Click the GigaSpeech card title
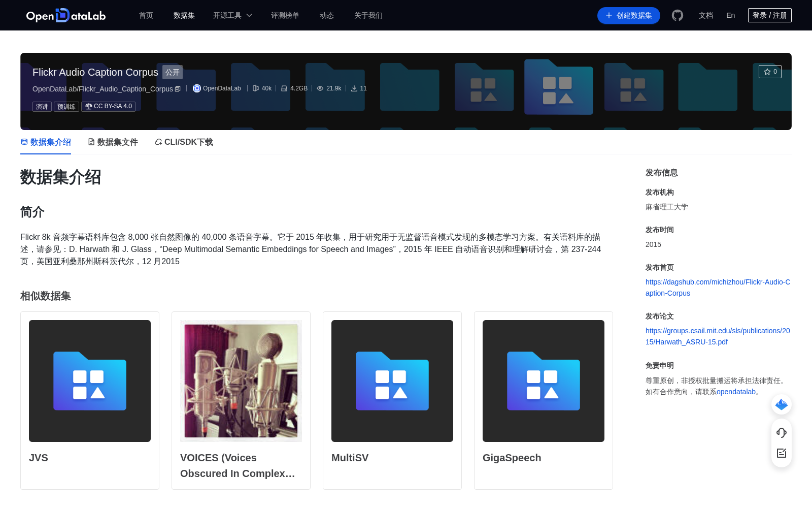This screenshot has width=812, height=508. click(512, 458)
